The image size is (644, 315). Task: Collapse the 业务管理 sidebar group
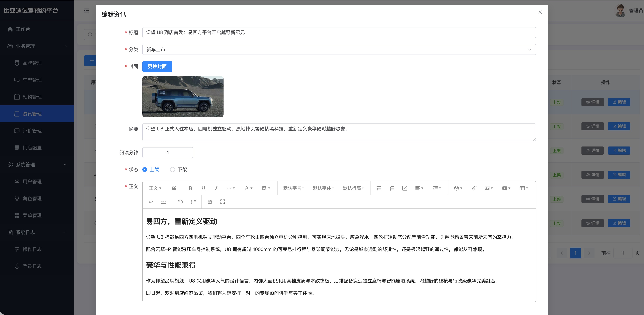click(x=37, y=46)
